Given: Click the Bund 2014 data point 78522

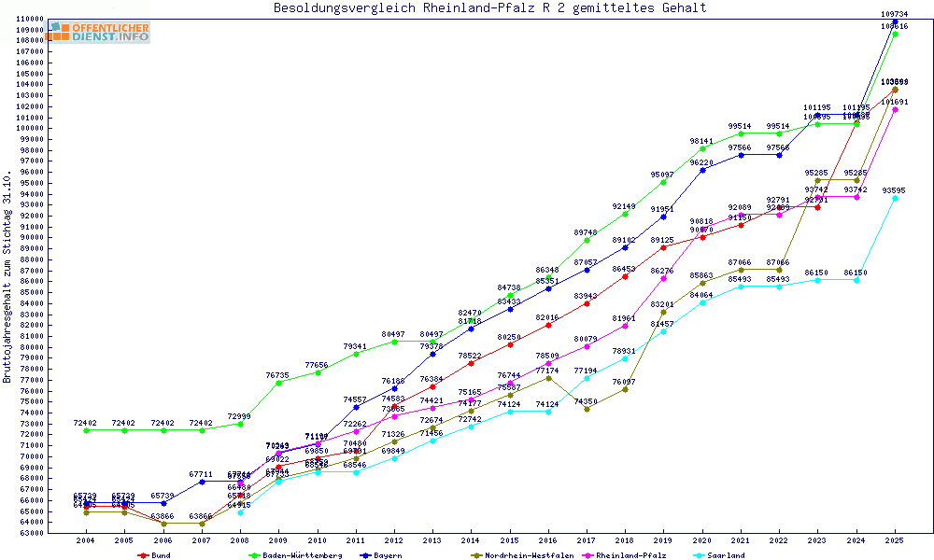Looking at the screenshot, I should click(x=471, y=363).
